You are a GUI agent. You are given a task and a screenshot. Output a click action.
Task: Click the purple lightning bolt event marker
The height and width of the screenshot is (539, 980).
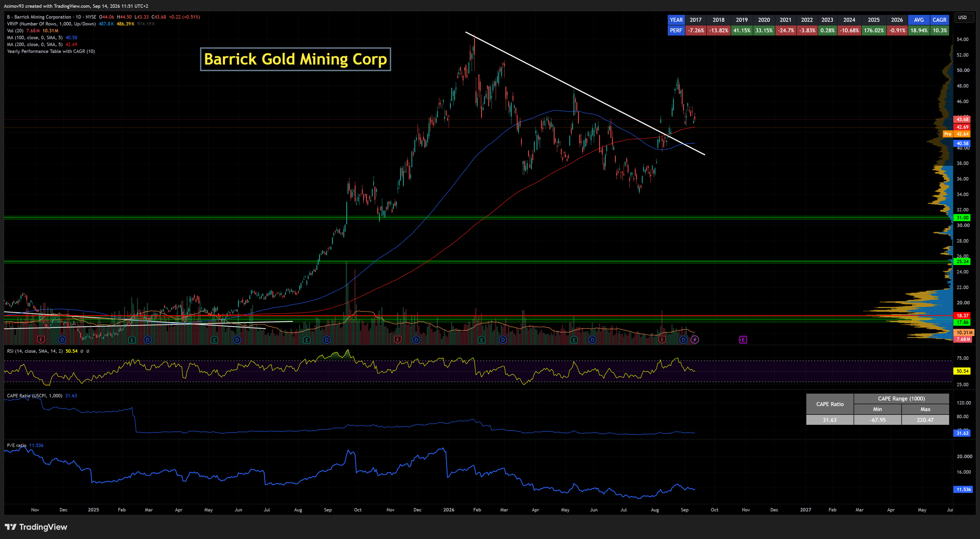click(x=695, y=339)
